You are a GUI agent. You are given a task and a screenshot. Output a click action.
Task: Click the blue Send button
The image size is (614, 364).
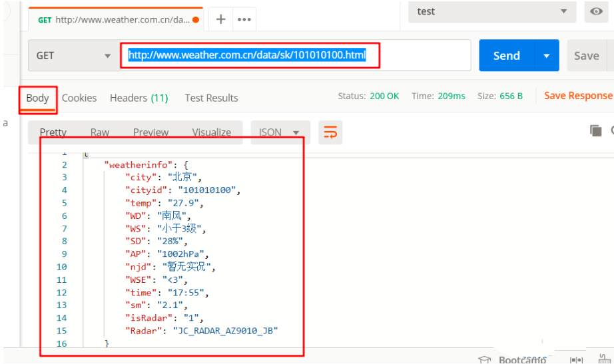click(507, 56)
